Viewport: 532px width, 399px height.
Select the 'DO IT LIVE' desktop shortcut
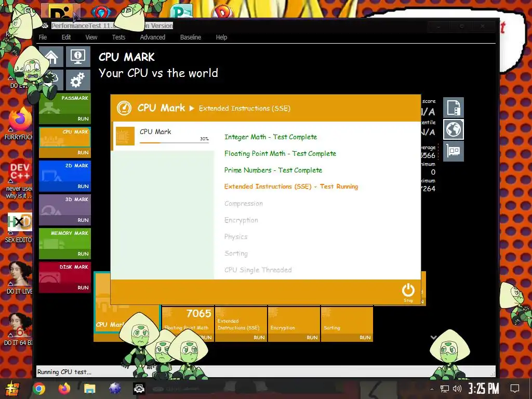(19, 277)
